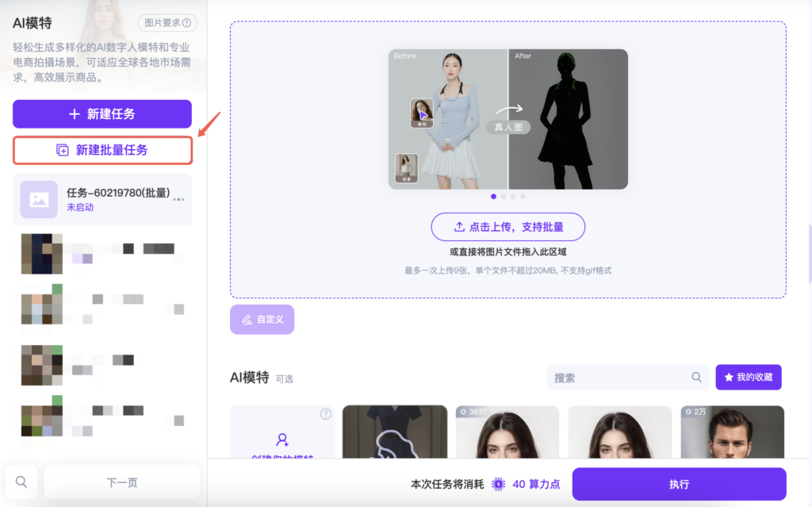Click the vertical scrollbar on the right edge
Screen dimensions: 812x507
point(810,254)
